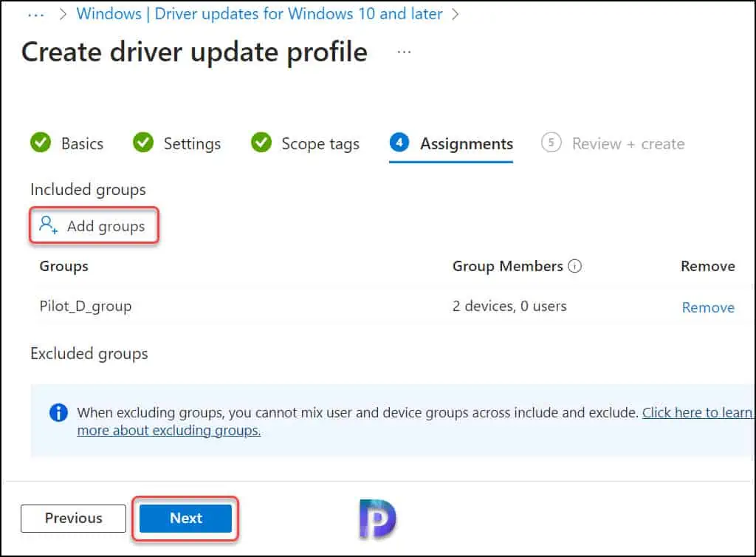
Task: Click the add-person icon in Add groups
Action: pyautogui.click(x=48, y=225)
